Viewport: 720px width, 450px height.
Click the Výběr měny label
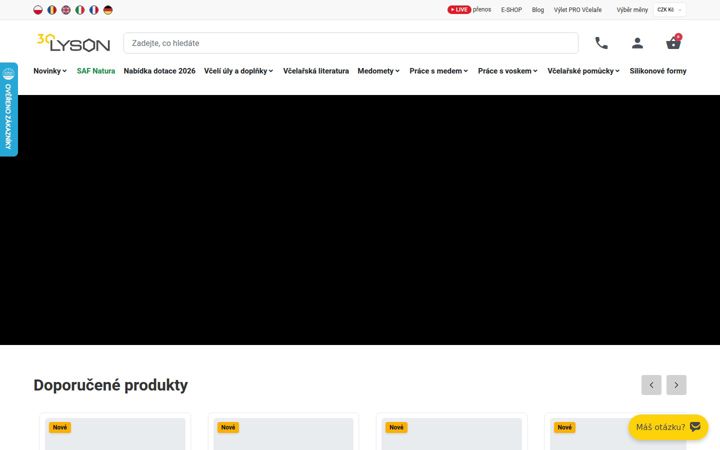(632, 10)
